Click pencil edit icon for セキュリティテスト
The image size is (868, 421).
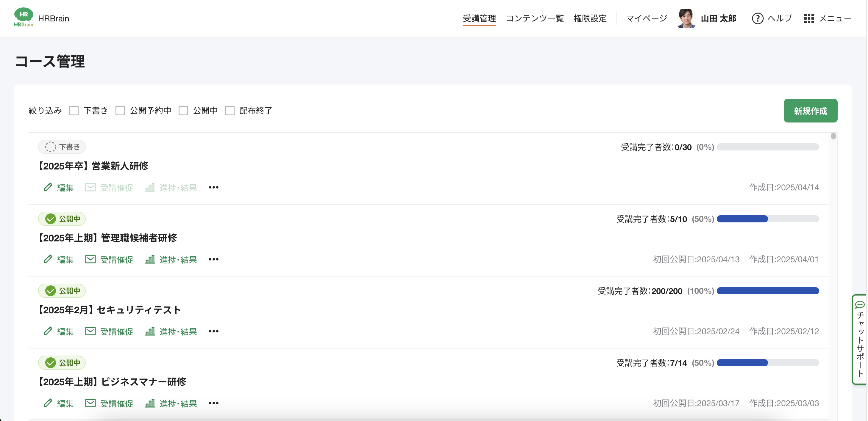(48, 331)
